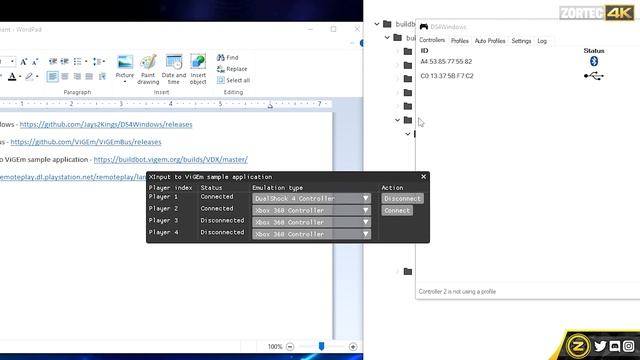The image size is (640, 360).
Task: Disconnect Player 1 in the ViGEm app
Action: click(402, 198)
